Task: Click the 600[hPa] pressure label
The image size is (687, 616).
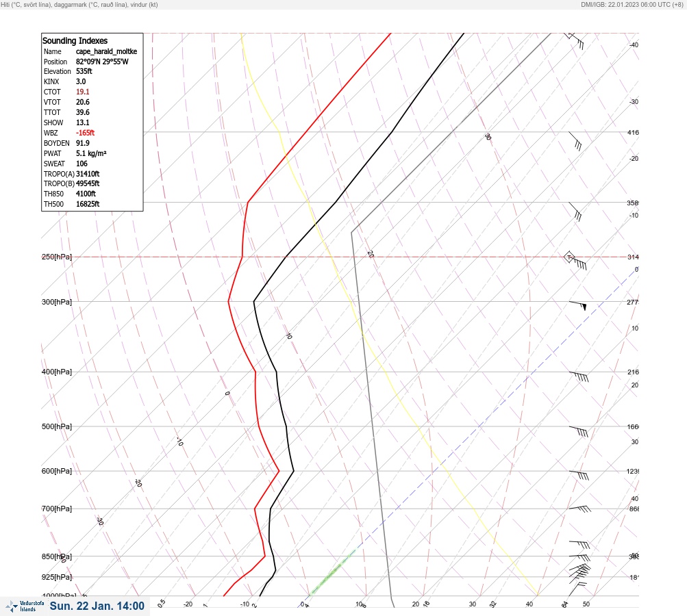Action: tap(57, 471)
